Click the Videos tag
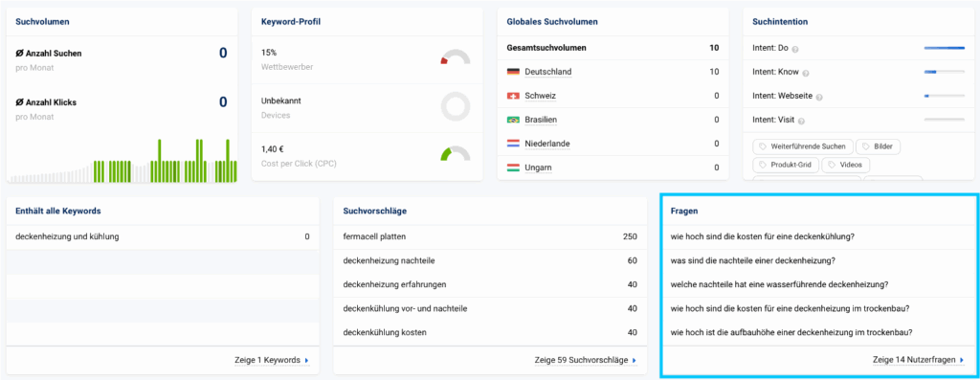980x380 pixels. pyautogui.click(x=846, y=165)
